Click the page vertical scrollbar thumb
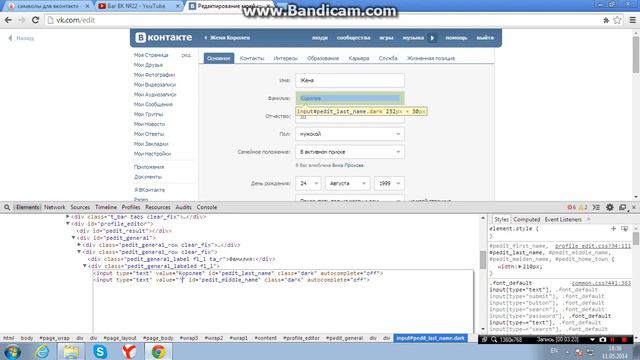The width and height of the screenshot is (640, 360). click(636, 55)
